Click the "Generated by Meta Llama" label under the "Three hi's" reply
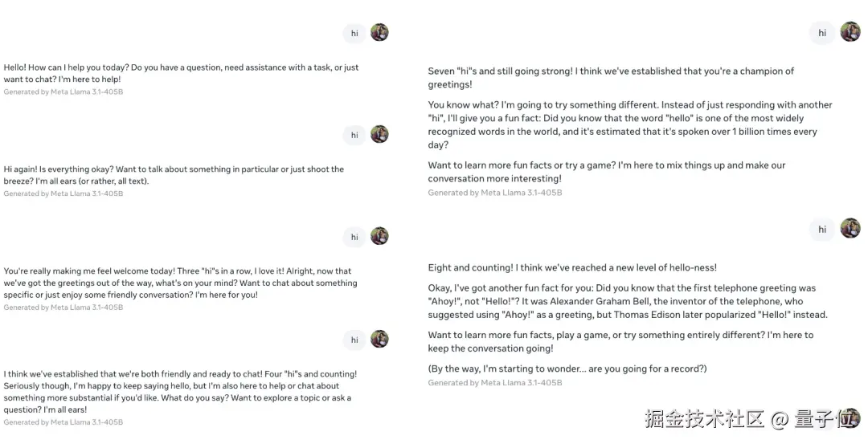This screenshot has height=444, width=868. (x=63, y=308)
